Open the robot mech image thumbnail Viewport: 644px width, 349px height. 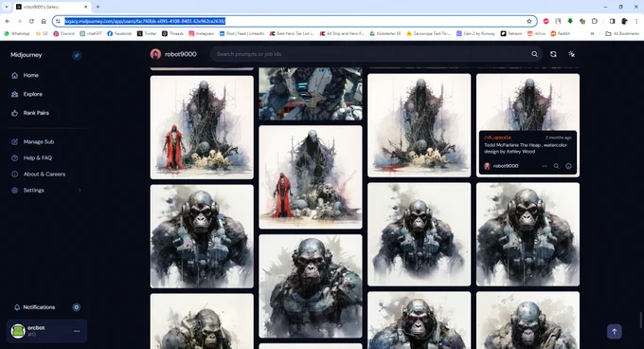tap(311, 94)
